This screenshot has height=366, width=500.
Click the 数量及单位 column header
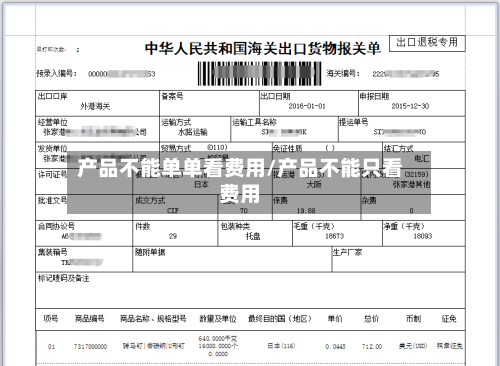tap(218, 319)
